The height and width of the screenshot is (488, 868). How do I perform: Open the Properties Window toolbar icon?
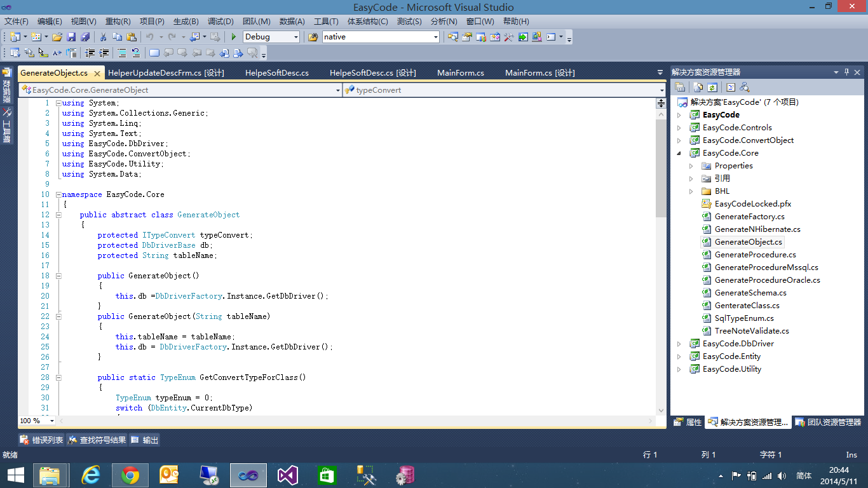point(466,37)
